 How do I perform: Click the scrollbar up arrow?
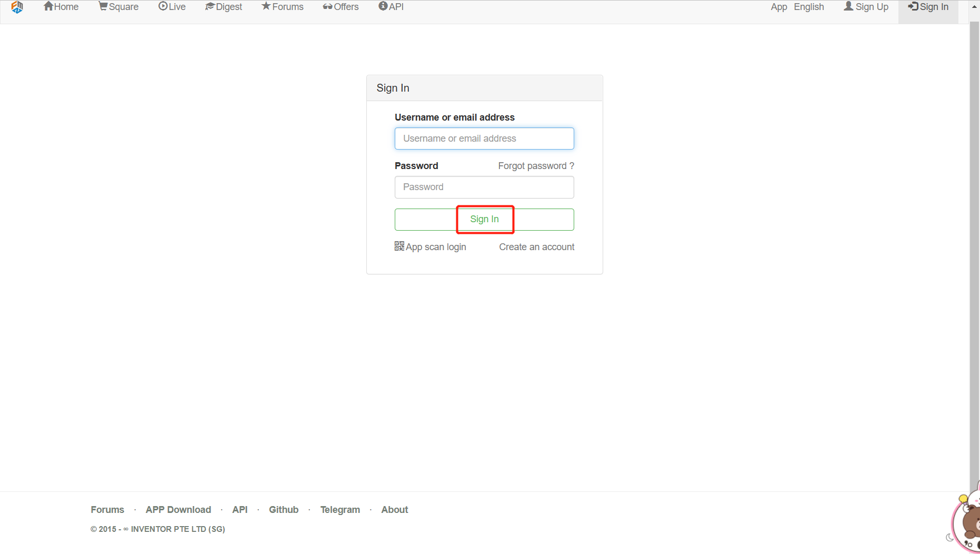click(x=974, y=6)
